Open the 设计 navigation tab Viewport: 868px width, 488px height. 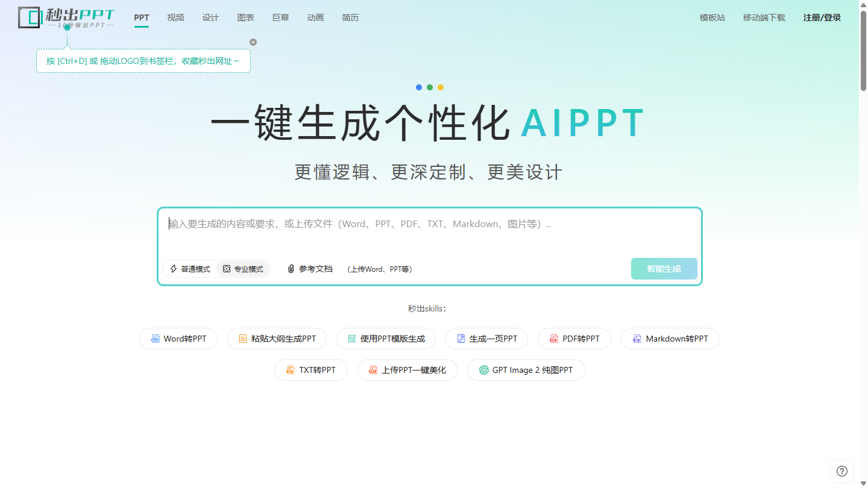(211, 17)
